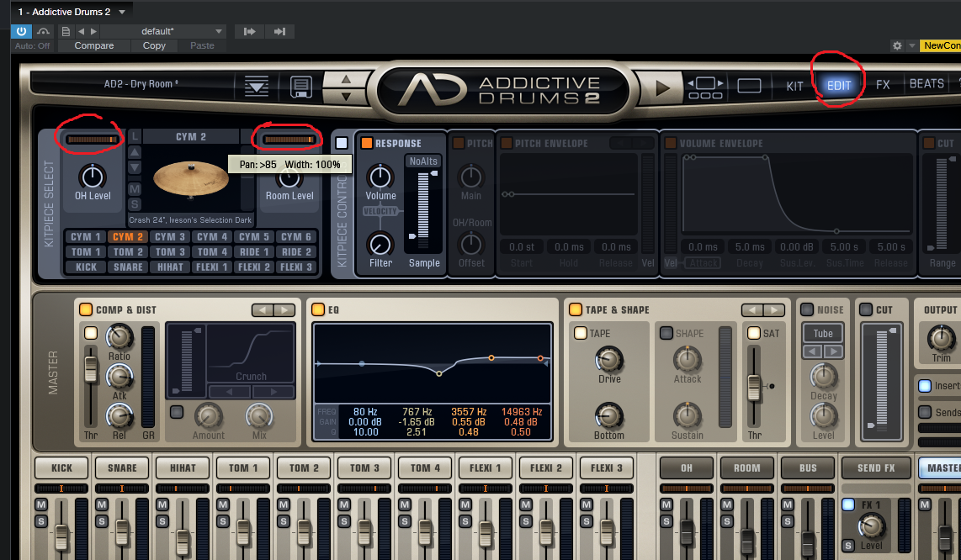Toggle the SAT checkbox

coord(754,333)
